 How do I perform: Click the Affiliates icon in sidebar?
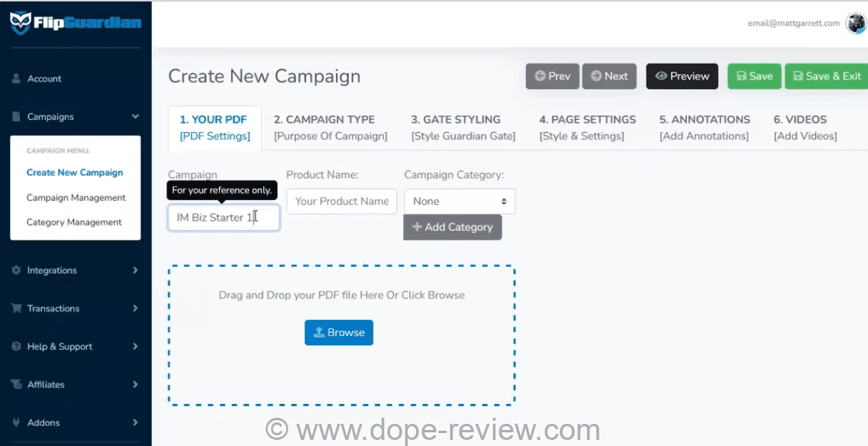pyautogui.click(x=16, y=385)
